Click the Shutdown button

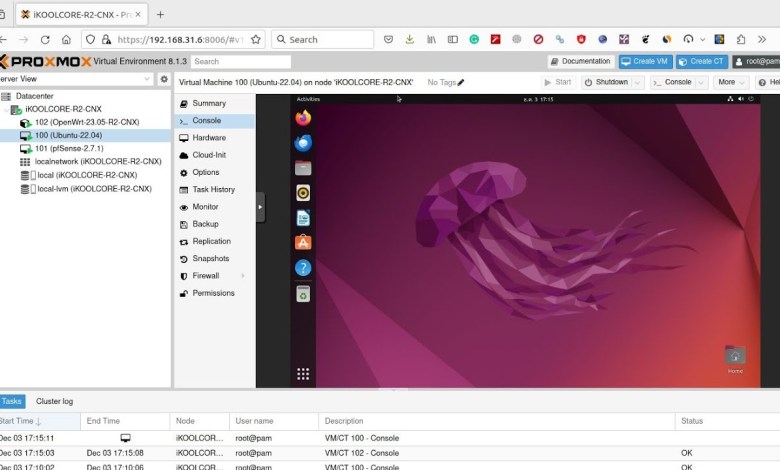tap(607, 82)
